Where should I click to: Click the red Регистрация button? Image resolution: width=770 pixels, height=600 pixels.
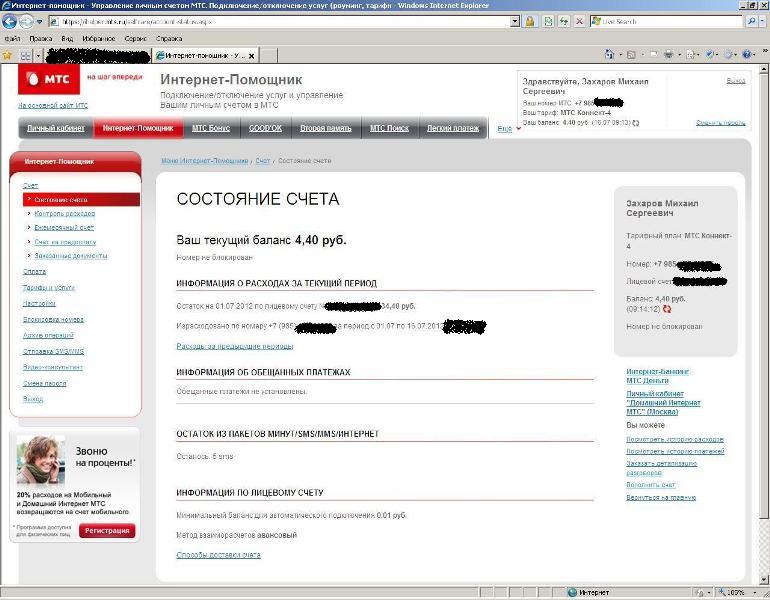(107, 531)
